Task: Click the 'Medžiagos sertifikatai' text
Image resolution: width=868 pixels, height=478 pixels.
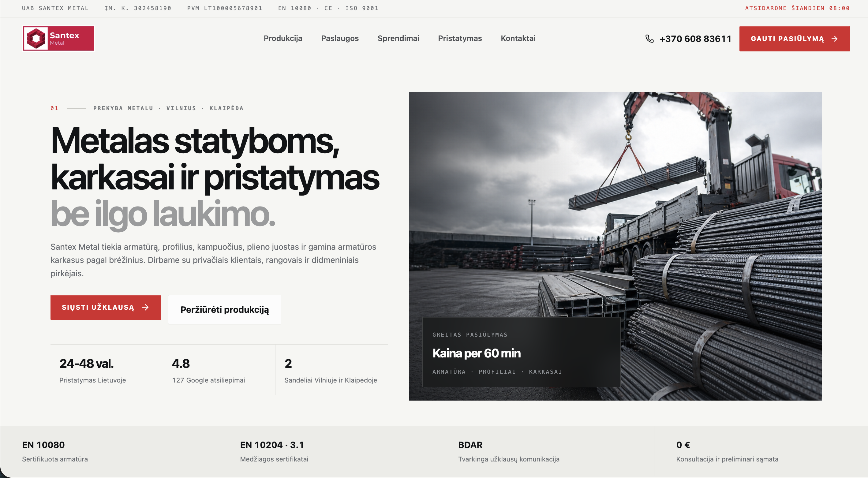Action: click(x=274, y=459)
